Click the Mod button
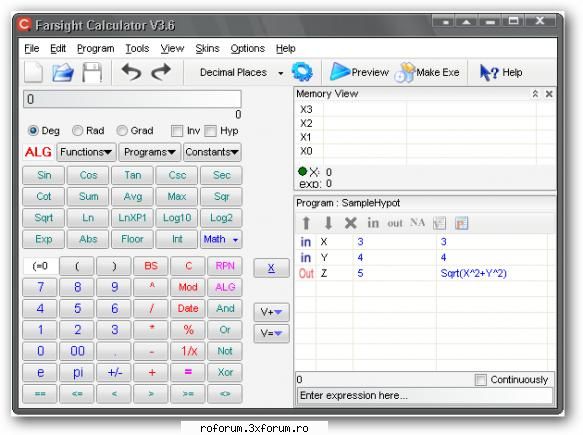 coord(188,287)
